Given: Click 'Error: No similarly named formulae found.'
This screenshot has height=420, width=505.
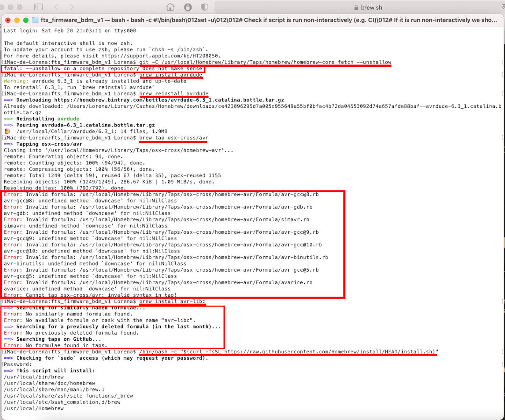Looking at the screenshot, I should click(x=68, y=314).
